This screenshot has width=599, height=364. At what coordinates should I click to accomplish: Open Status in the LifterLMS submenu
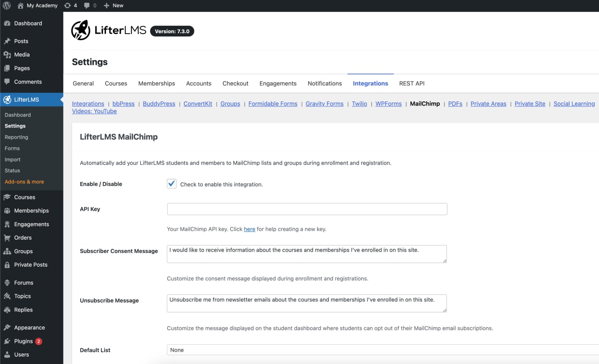(x=12, y=170)
